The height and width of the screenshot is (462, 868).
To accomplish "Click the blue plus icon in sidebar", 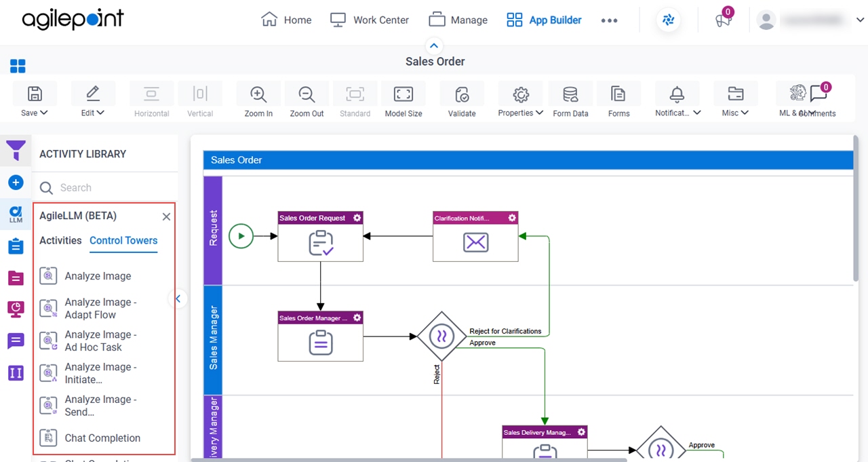I will click(16, 182).
